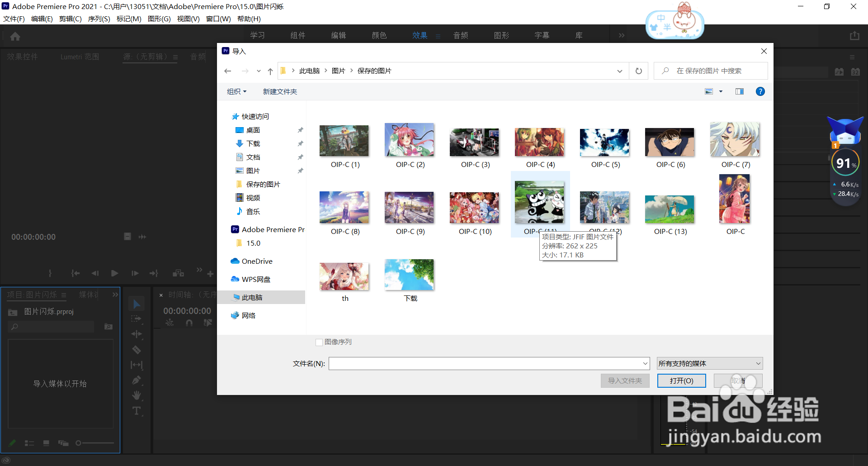Change the thumbnail view mode icon
Image resolution: width=868 pixels, height=466 pixels.
tap(709, 91)
